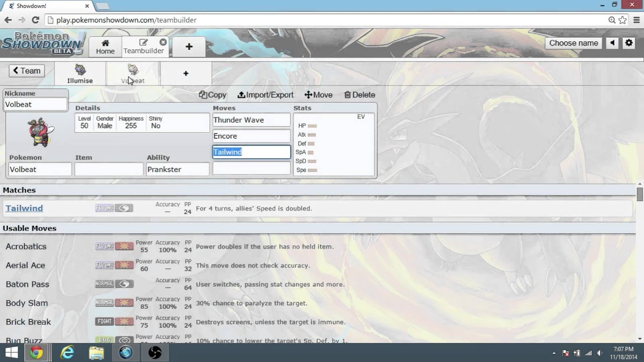Click the Tailwind move slot
The width and height of the screenshot is (644, 362).
point(252,152)
